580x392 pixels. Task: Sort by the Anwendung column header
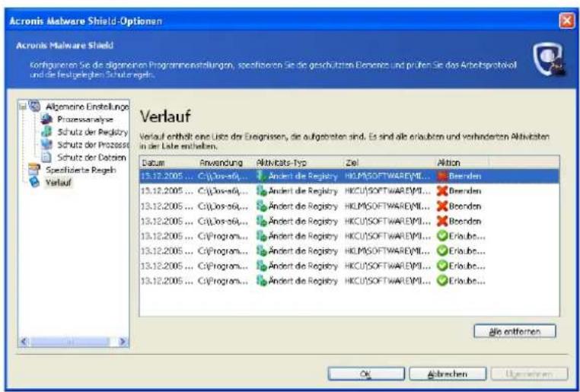coord(225,163)
